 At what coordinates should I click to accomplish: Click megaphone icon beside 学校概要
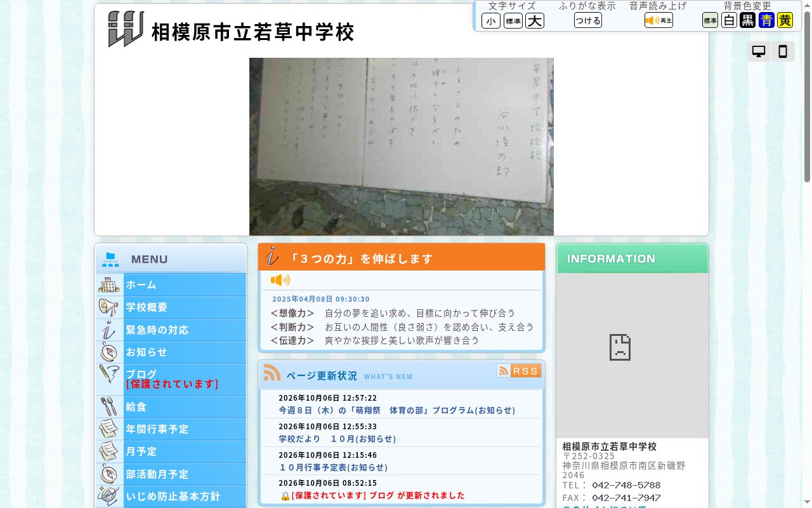(109, 307)
